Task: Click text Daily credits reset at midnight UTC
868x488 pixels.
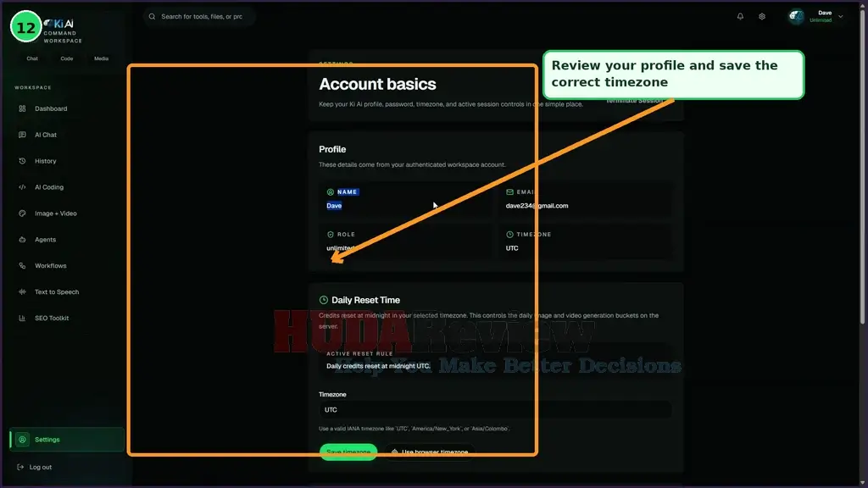Action: tap(378, 366)
